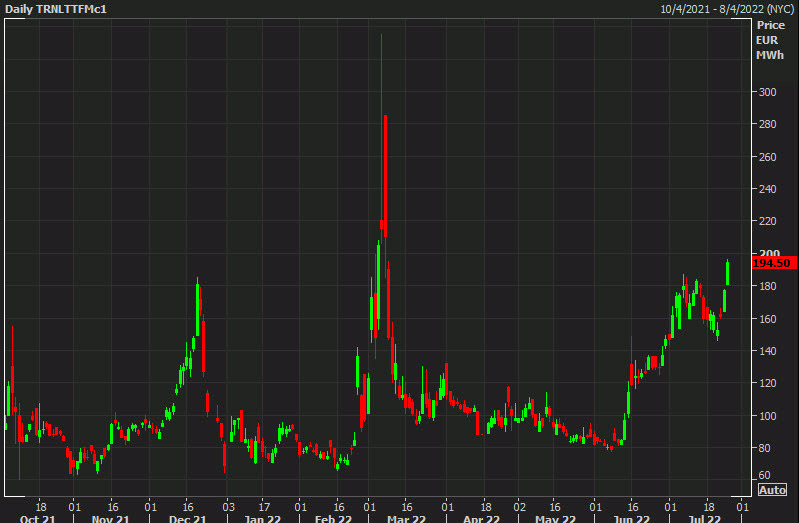Image resolution: width=799 pixels, height=523 pixels.
Task: Click the Oct 21 month label
Action: pos(37,518)
